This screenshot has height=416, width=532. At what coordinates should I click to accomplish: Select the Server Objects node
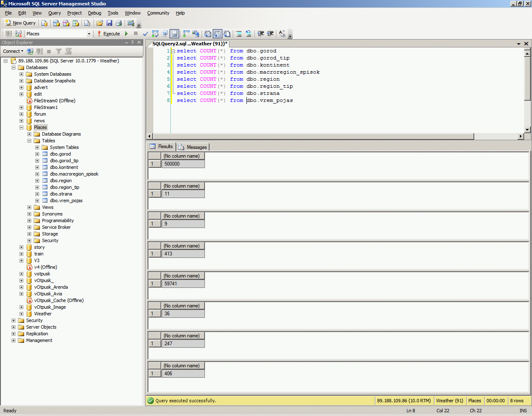(x=41, y=327)
